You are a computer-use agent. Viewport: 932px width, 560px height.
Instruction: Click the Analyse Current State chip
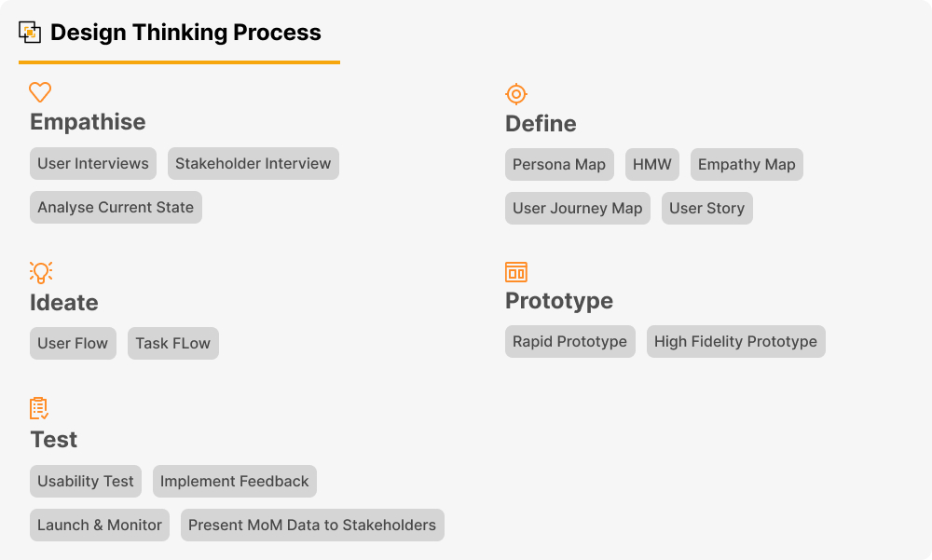point(116,208)
